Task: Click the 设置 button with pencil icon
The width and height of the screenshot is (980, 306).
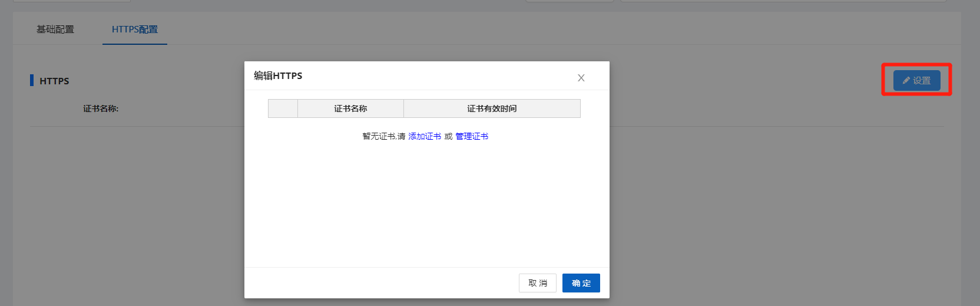Action: (917, 80)
